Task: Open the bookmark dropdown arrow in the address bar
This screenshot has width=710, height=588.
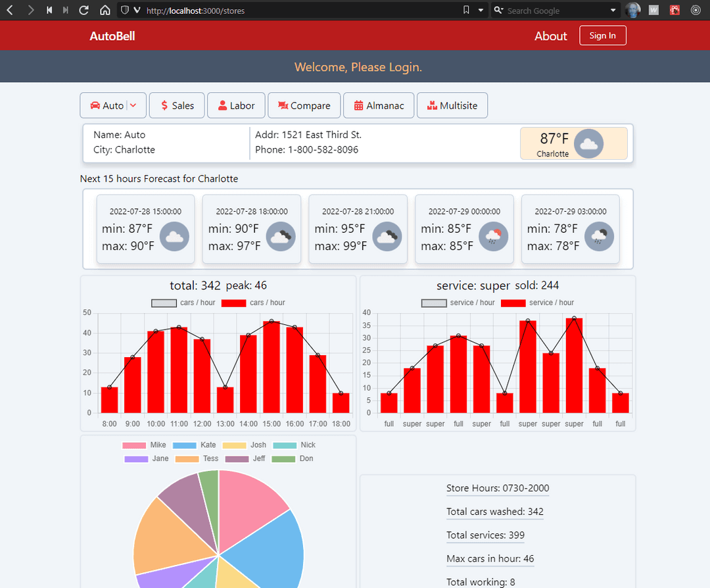Action: pyautogui.click(x=481, y=10)
